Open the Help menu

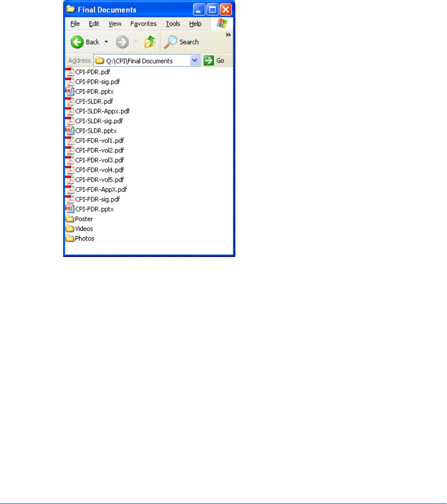pyautogui.click(x=195, y=24)
